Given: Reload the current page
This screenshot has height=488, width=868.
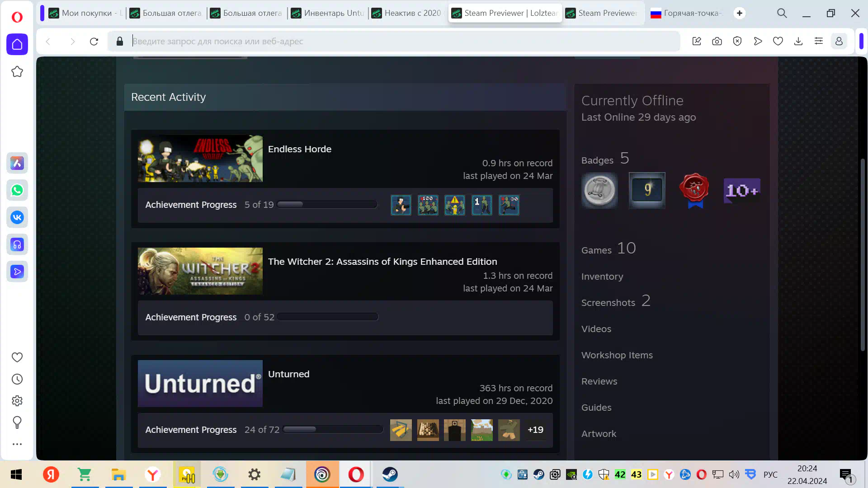Looking at the screenshot, I should 94,42.
